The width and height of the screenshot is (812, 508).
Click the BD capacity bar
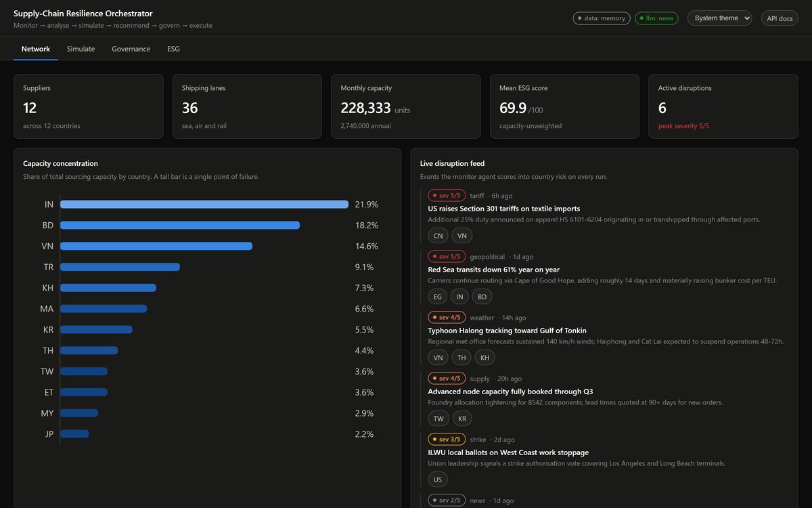(x=180, y=226)
